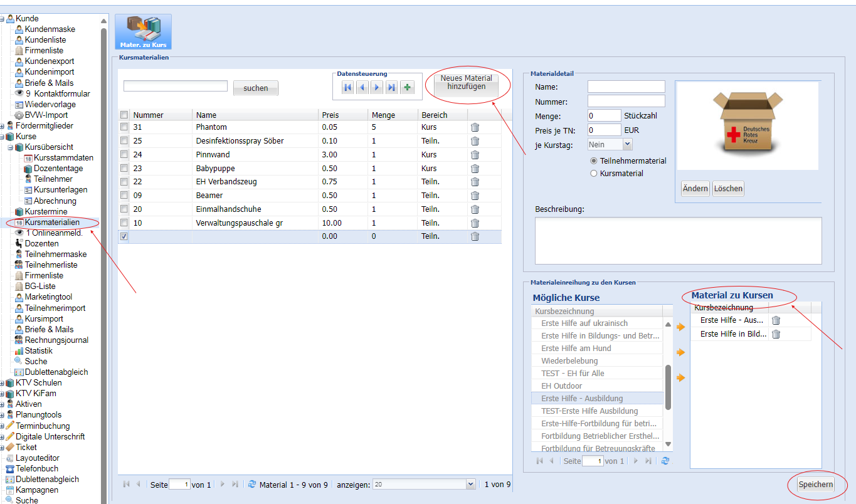Viewport: 856px width, 504px height.
Task: Remove Erste Hilfe - Aus... from assigned courses
Action: (x=776, y=320)
